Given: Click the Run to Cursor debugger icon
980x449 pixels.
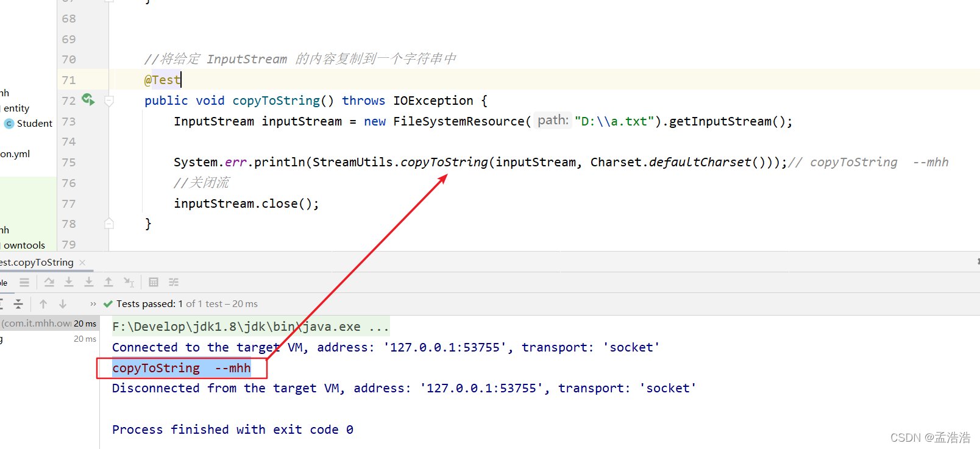Looking at the screenshot, I should coord(129,282).
